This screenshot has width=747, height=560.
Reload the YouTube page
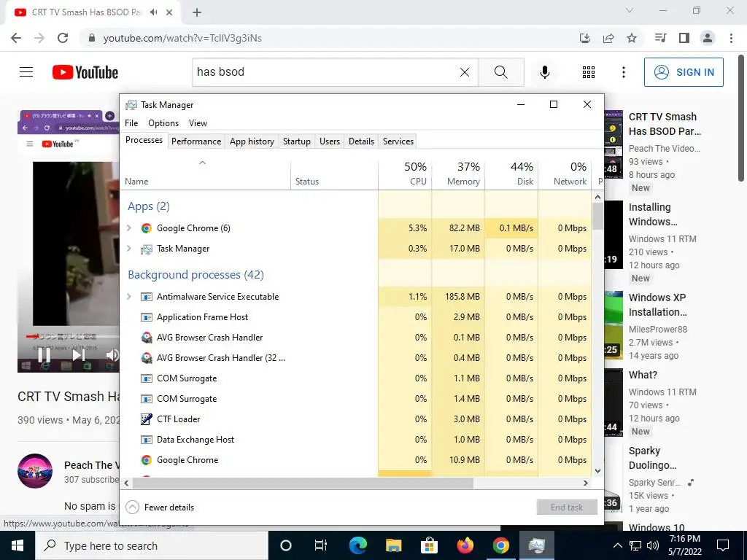(x=63, y=38)
